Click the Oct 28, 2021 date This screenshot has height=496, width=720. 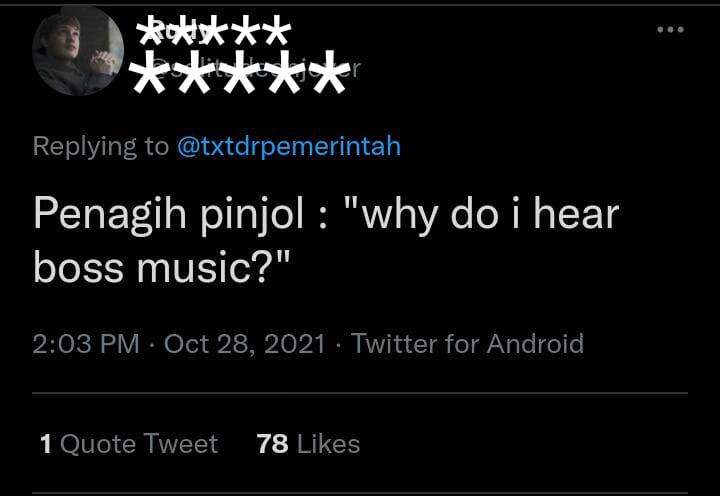244,344
